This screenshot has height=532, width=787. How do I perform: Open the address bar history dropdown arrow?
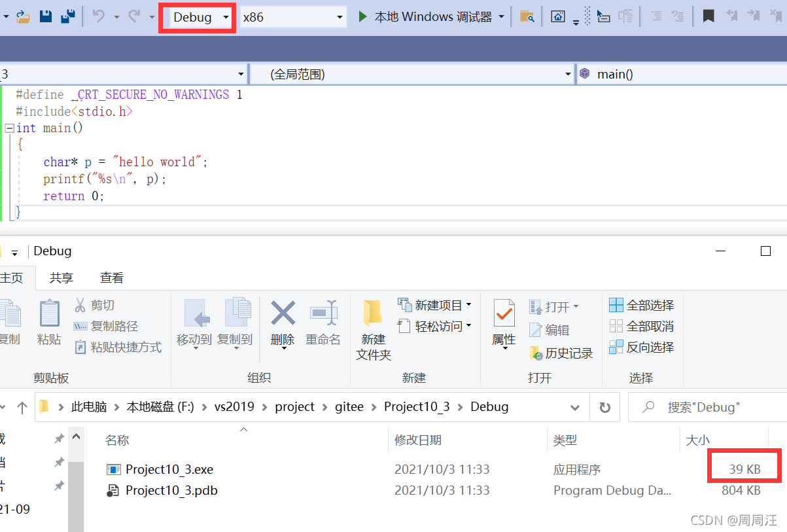click(x=575, y=407)
